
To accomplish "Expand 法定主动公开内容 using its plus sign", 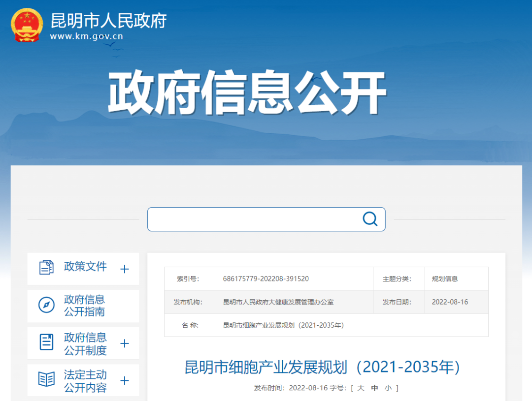I will point(125,381).
